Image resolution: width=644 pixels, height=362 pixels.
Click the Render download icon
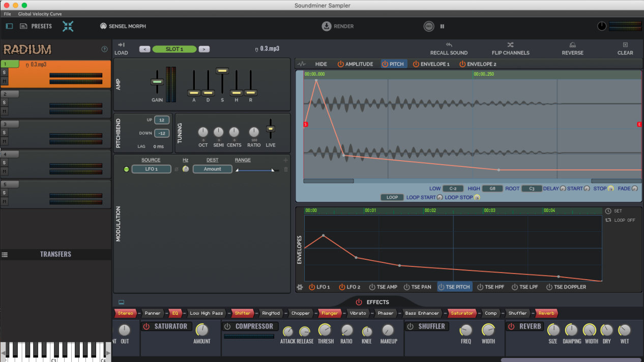(327, 26)
